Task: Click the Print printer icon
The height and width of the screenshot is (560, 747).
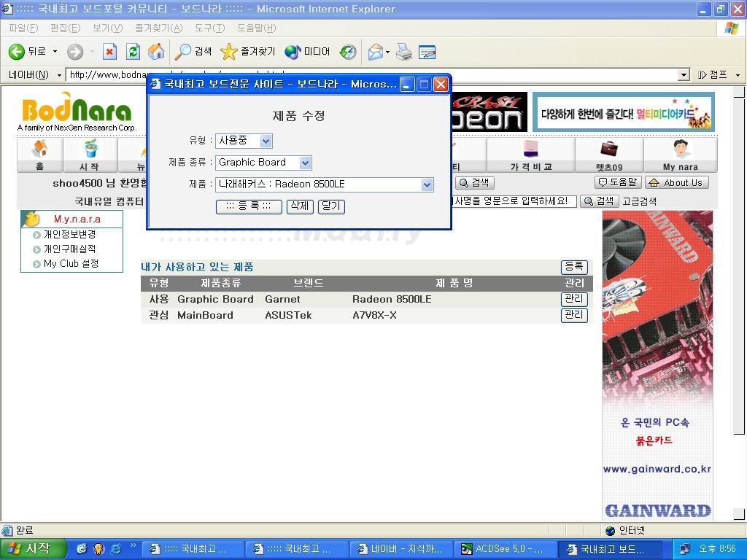Action: pyautogui.click(x=404, y=52)
